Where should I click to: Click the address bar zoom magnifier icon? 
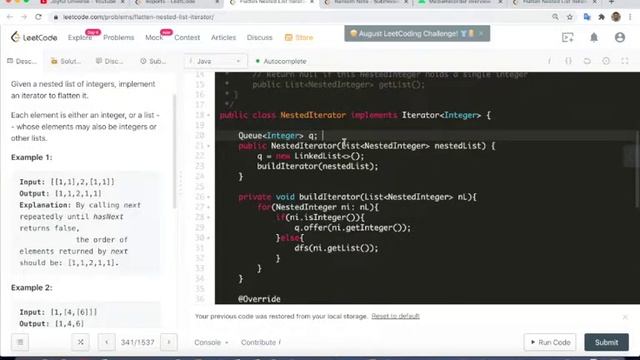point(555,17)
